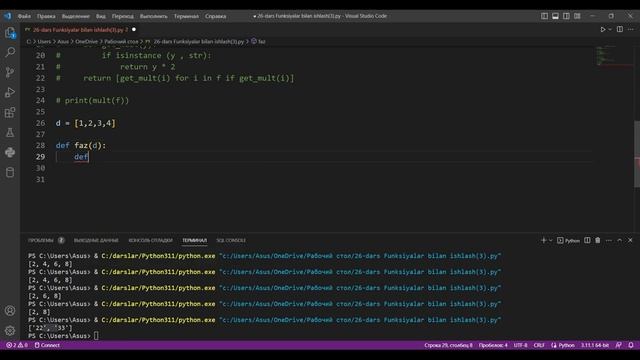Open the OneDrive breadcrumb segment

87,42
